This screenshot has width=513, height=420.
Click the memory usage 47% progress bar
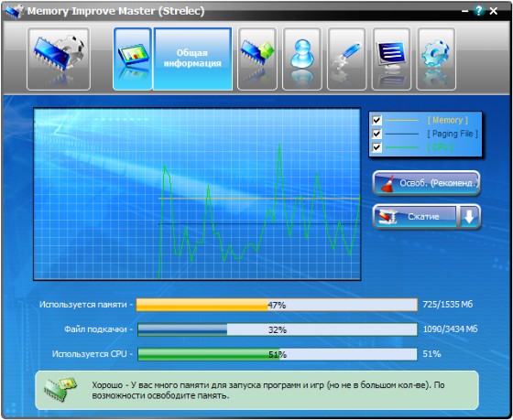[x=277, y=305]
